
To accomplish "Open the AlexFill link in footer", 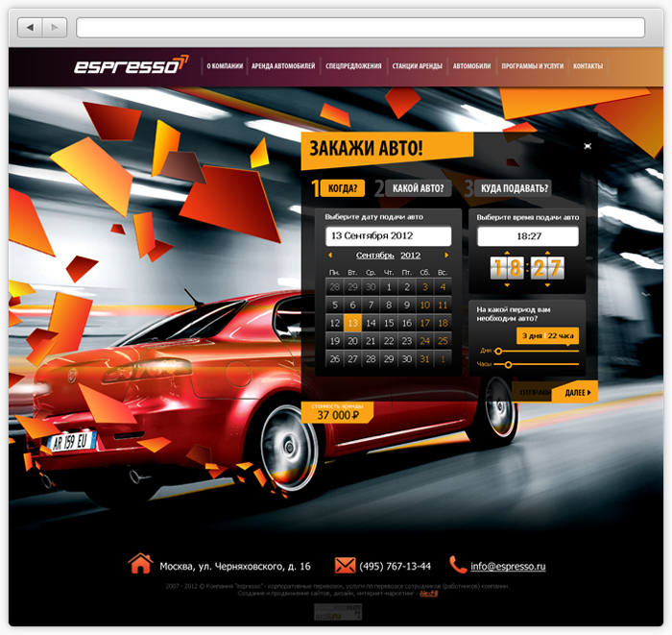I will point(428,594).
